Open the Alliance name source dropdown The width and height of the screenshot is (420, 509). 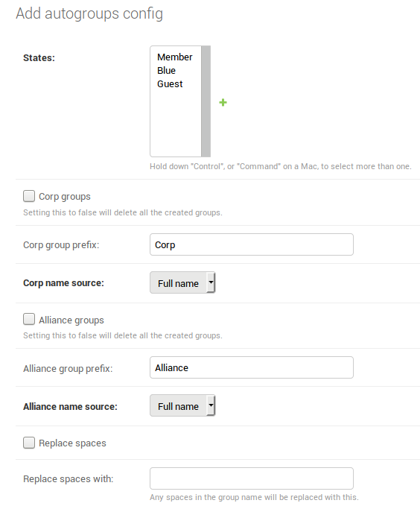point(182,405)
